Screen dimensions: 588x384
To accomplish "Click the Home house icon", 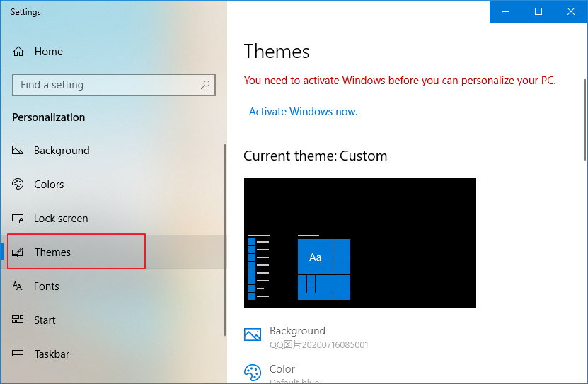I will 19,52.
